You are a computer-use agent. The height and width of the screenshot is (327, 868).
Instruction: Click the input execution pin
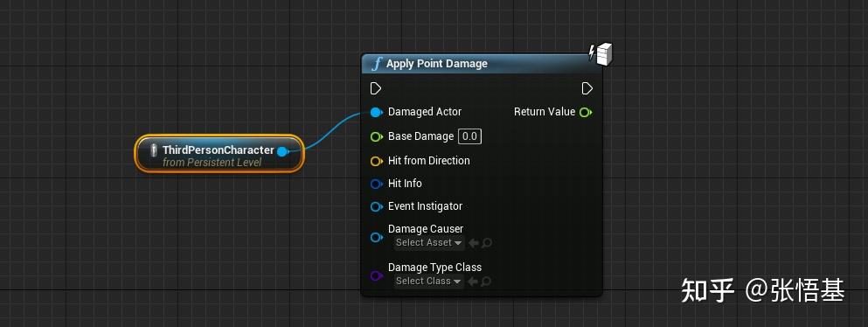click(x=376, y=88)
